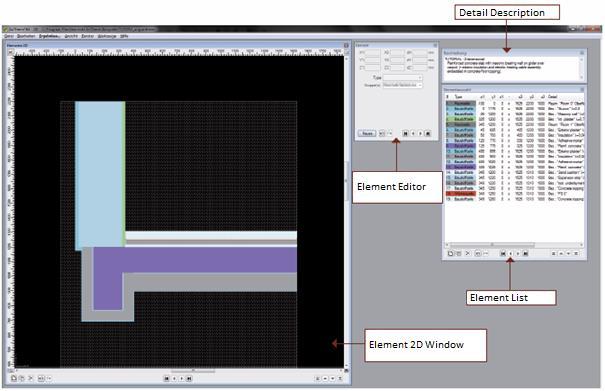This screenshot has width=605, height=391.
Task: Open the Ergebnisse menu
Action: 49,36
